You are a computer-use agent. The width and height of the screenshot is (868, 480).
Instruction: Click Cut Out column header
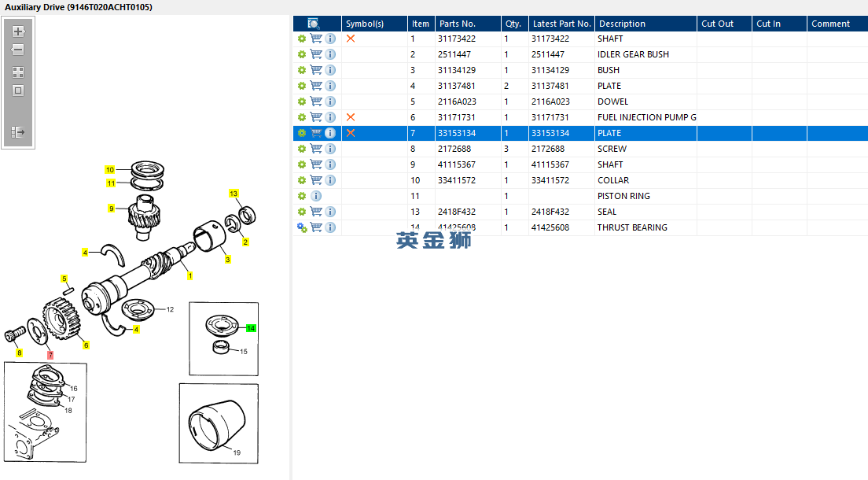[x=724, y=24]
